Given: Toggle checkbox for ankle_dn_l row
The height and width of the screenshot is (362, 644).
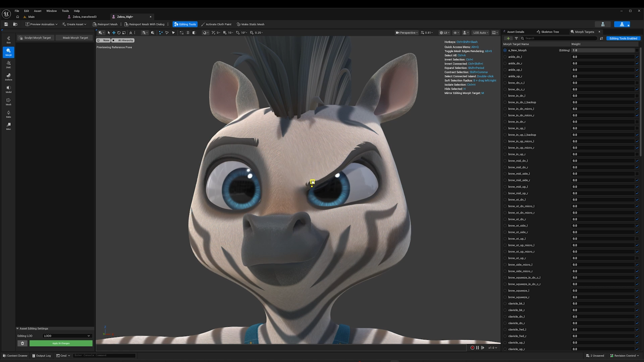Looking at the screenshot, I should click(637, 57).
